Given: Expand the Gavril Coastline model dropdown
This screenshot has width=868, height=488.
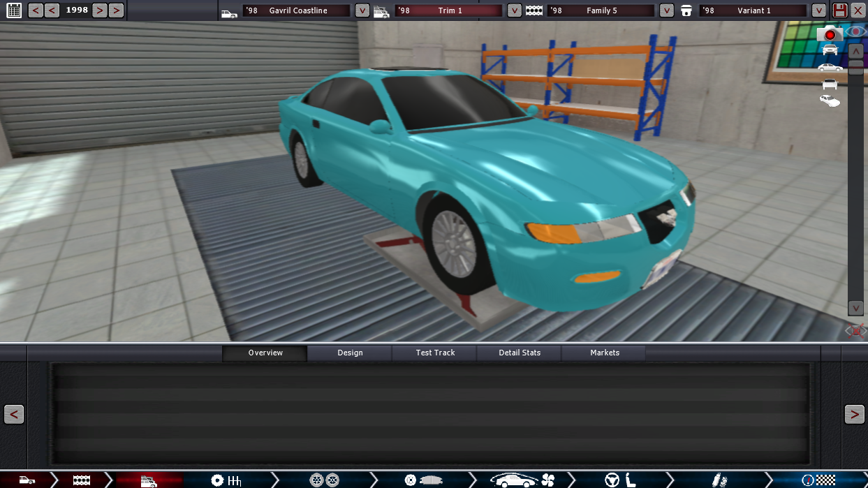Looking at the screenshot, I should click(x=362, y=10).
